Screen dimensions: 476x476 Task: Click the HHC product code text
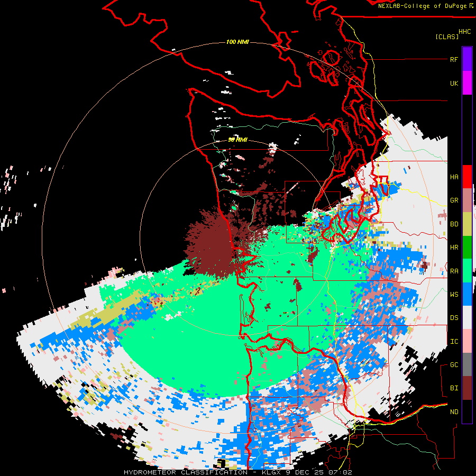point(465,32)
